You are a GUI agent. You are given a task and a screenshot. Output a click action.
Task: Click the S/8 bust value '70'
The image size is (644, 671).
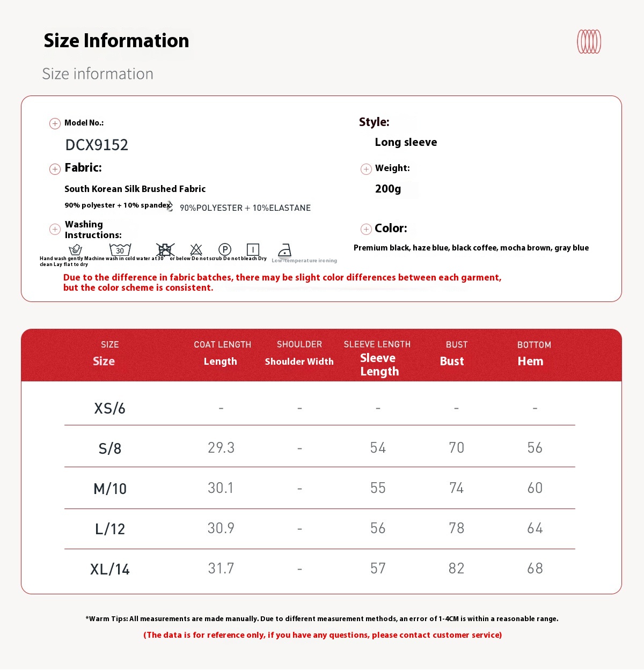pos(457,448)
